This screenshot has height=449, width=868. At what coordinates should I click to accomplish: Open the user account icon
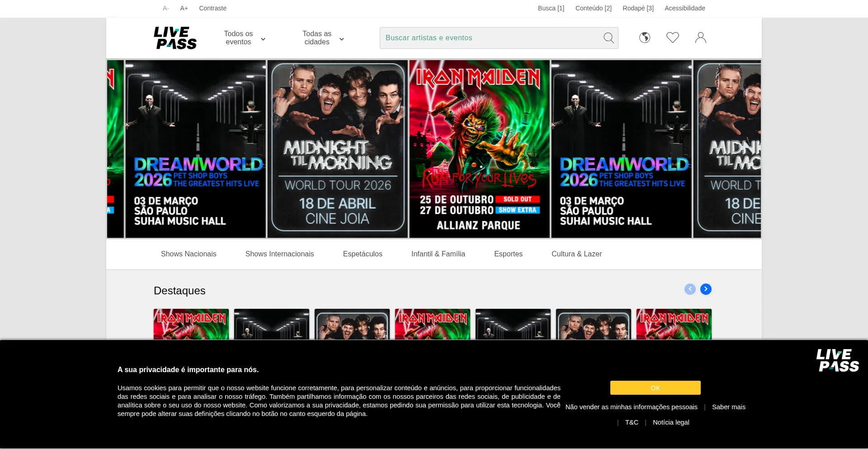[x=701, y=38]
